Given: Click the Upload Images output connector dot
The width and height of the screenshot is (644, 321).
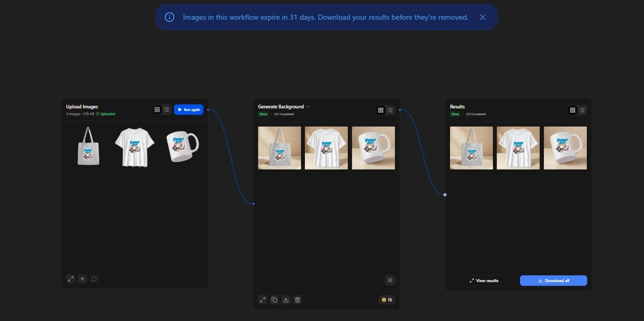Looking at the screenshot, I should coord(208,109).
